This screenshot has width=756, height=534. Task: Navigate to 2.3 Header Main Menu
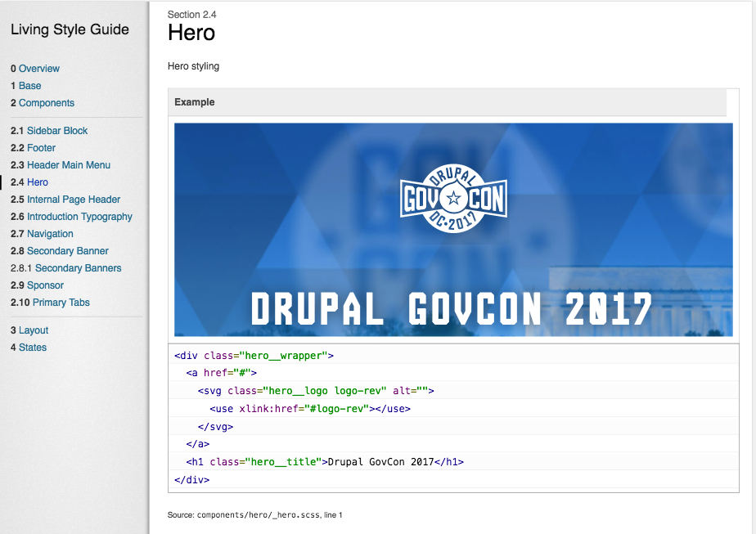pos(61,165)
